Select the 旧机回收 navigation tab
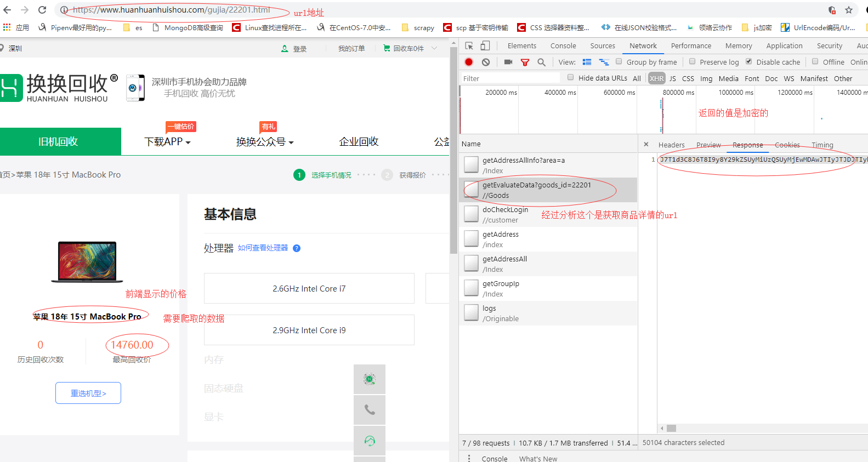868x462 pixels. tap(60, 141)
